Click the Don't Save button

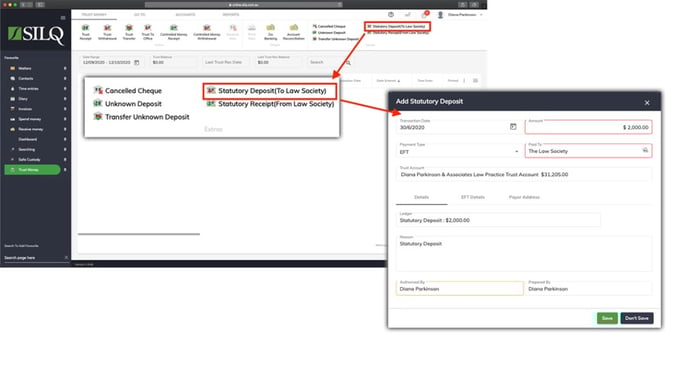(637, 318)
